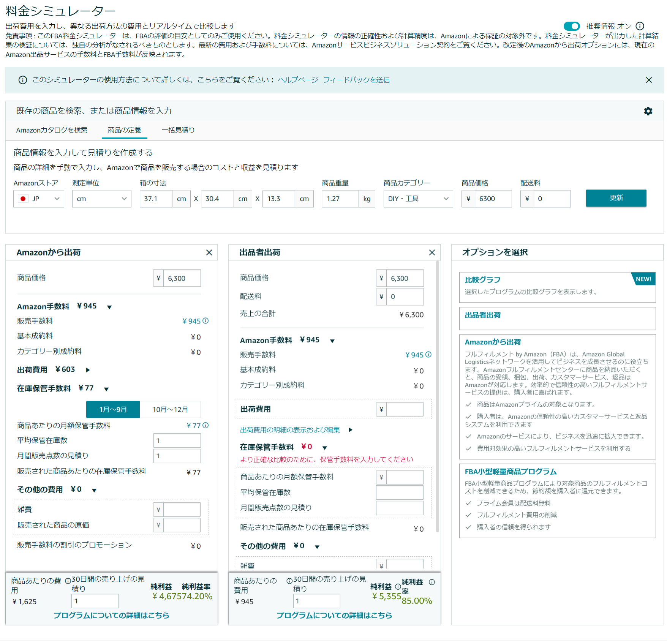Open プログラムについての詳細はこちら under 出品者出荷
667x644 pixels.
pos(334,615)
